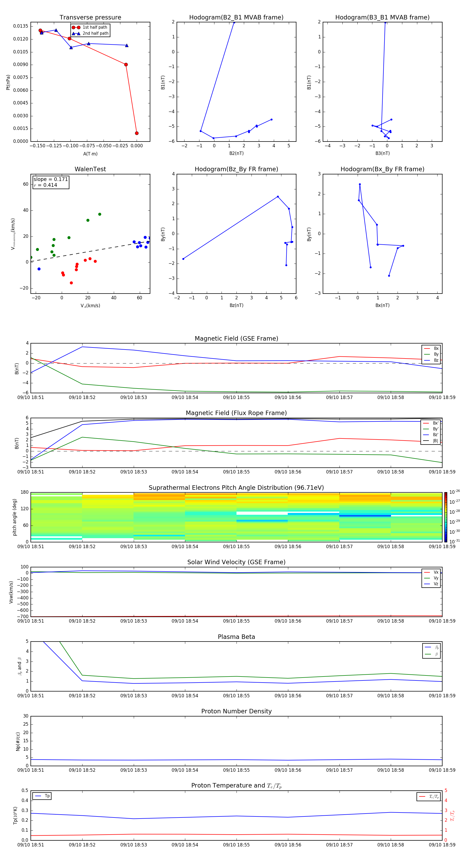473x868 pixels.
Task: Select 'β' entry in Plasma Beta legend
Action: pyautogui.click(x=431, y=654)
